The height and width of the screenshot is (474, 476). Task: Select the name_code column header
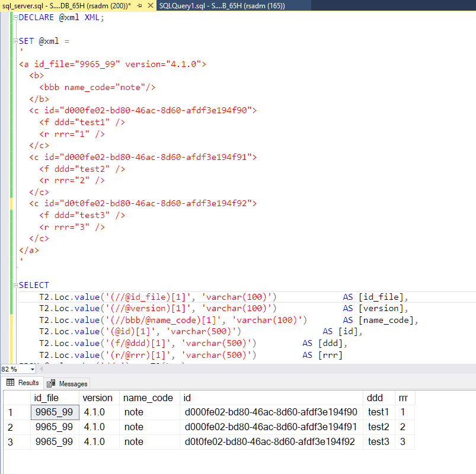pyautogui.click(x=149, y=398)
